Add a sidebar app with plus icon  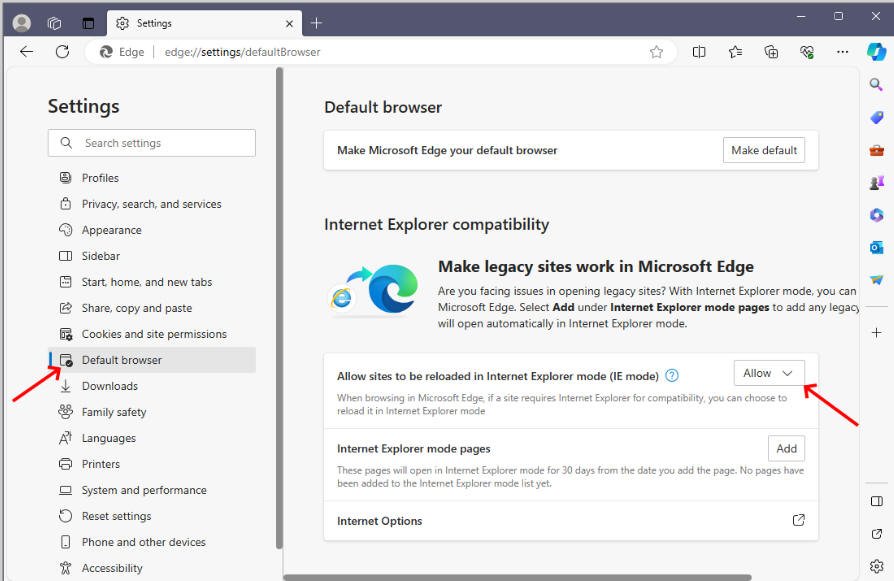point(876,332)
